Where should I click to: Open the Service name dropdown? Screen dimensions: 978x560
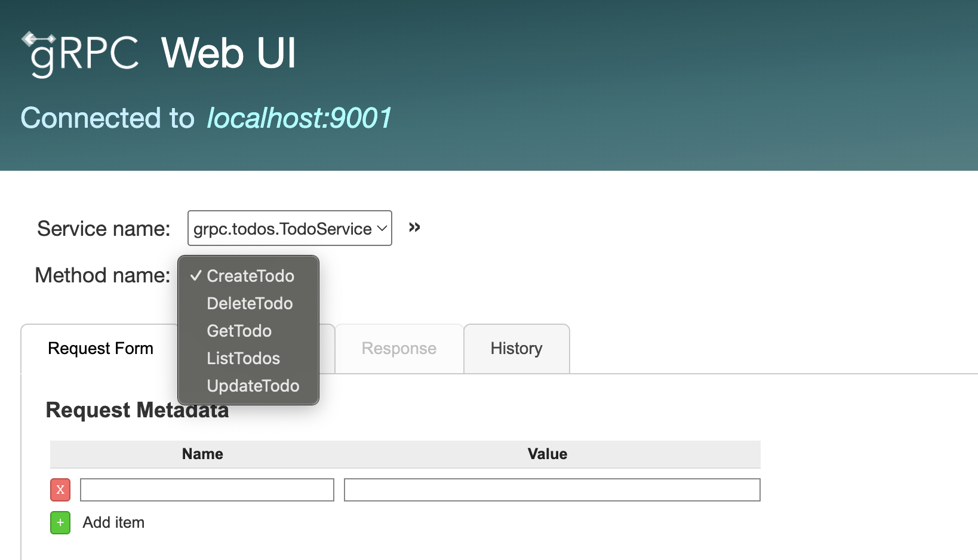coord(289,228)
